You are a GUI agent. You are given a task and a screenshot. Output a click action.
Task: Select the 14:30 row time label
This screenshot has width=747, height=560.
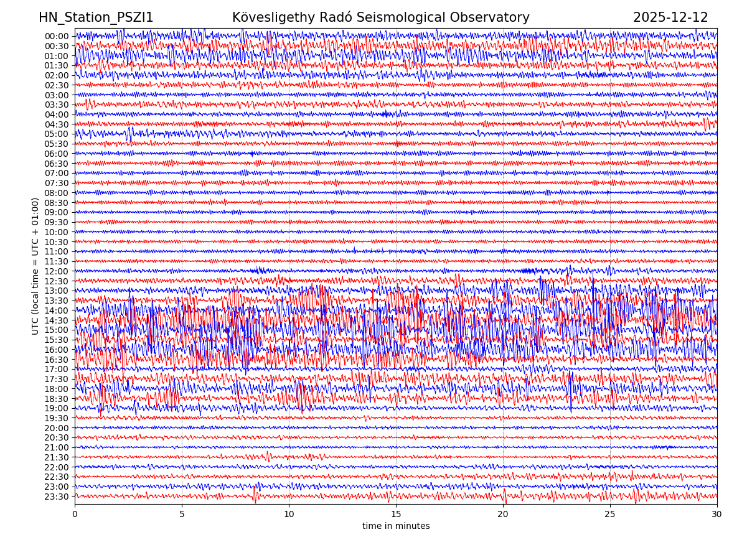(x=56, y=320)
